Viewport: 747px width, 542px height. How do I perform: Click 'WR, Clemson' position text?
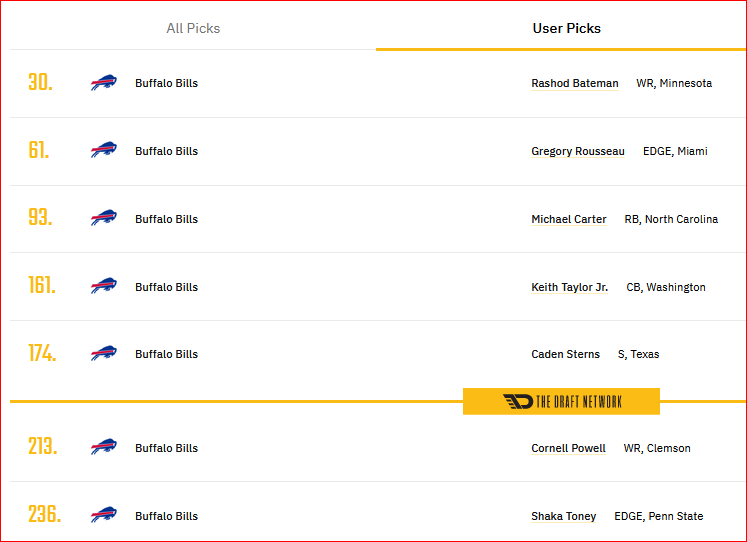click(656, 448)
